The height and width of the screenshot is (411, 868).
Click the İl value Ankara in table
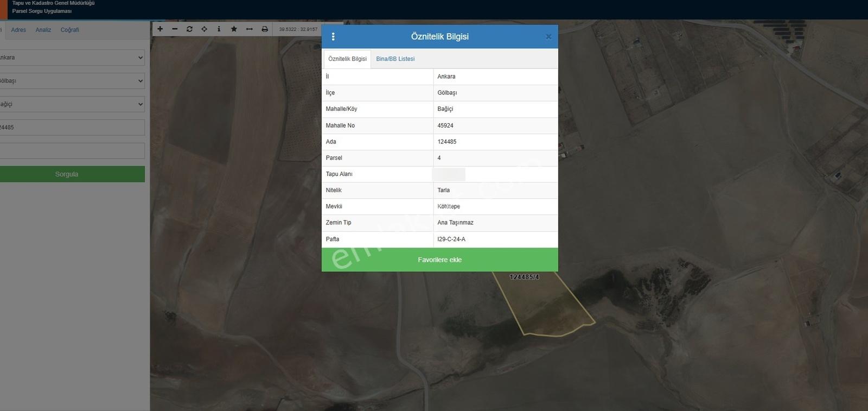[446, 77]
